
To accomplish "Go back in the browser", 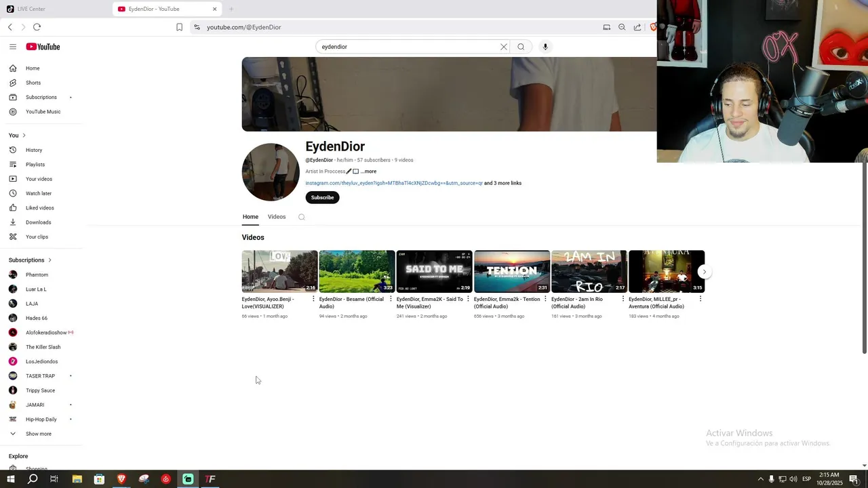I will (10, 27).
